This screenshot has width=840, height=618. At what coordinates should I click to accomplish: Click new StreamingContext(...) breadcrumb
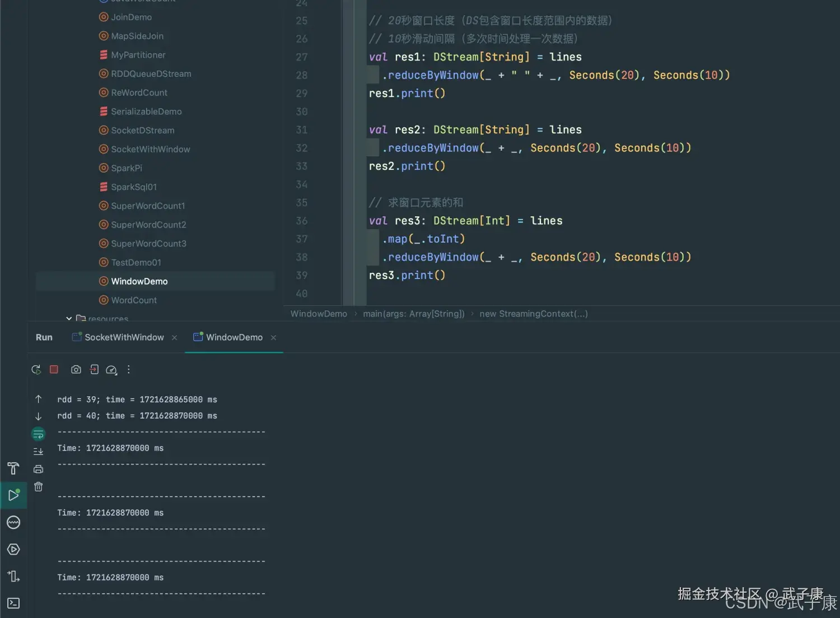534,314
